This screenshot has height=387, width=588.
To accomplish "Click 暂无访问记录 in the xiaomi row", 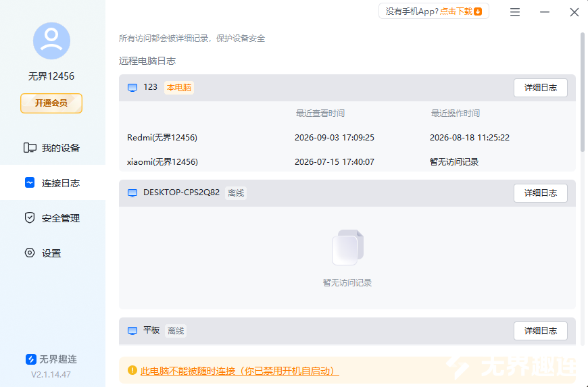I will point(454,162).
